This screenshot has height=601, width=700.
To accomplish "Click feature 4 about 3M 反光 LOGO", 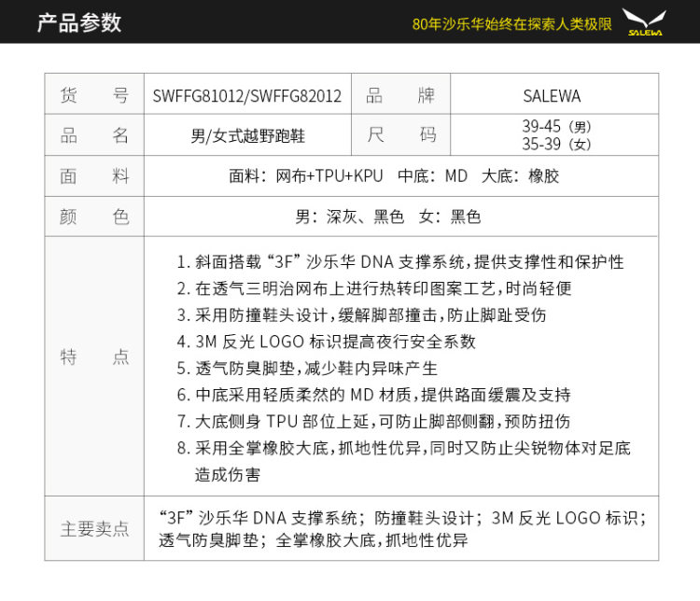I will tap(326, 342).
